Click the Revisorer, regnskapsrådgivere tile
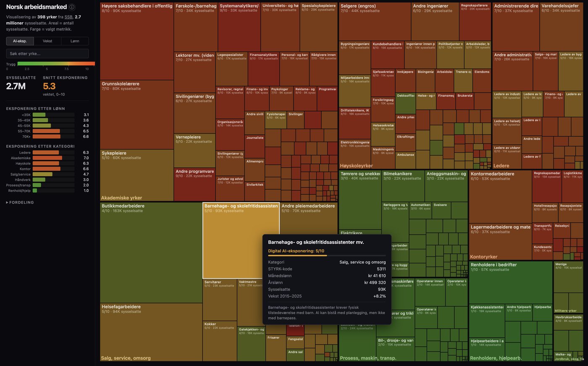The image size is (588, 366). (230, 102)
